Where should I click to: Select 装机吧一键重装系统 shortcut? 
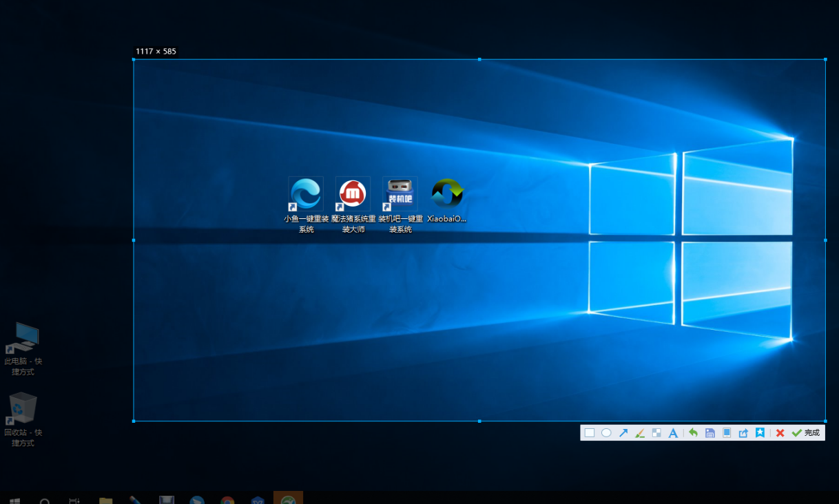pyautogui.click(x=400, y=194)
